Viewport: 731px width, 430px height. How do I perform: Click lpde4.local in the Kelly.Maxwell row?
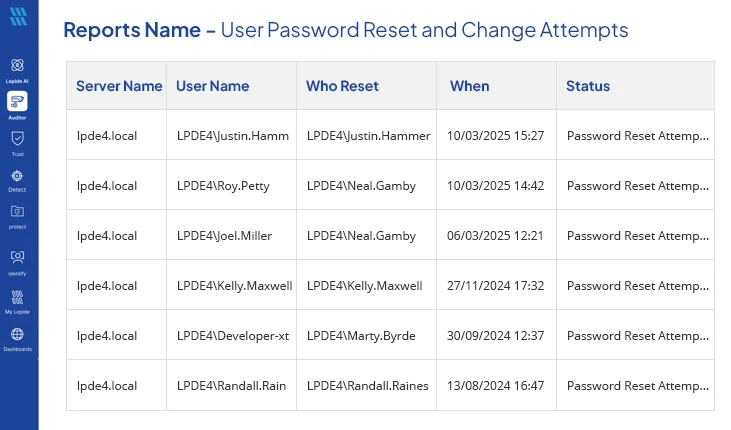pos(107,285)
